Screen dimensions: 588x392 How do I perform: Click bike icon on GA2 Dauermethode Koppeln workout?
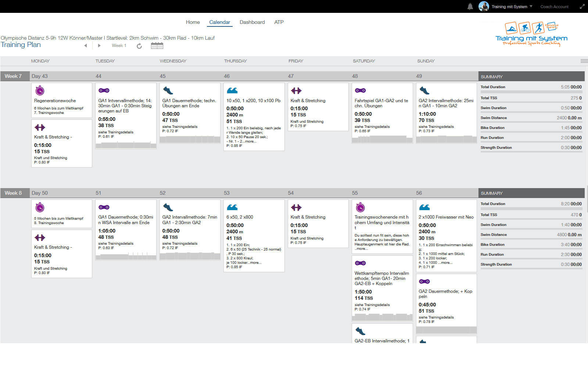(424, 281)
